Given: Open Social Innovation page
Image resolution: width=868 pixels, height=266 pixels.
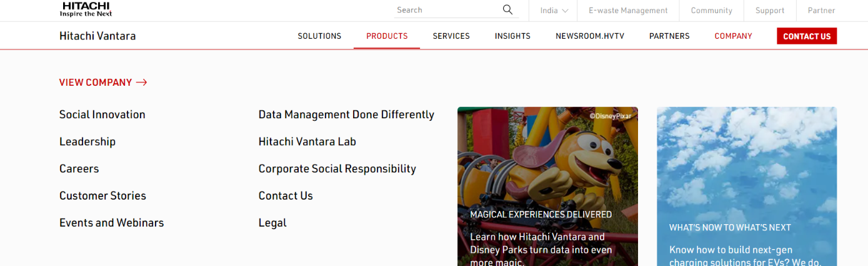Looking at the screenshot, I should point(102,115).
